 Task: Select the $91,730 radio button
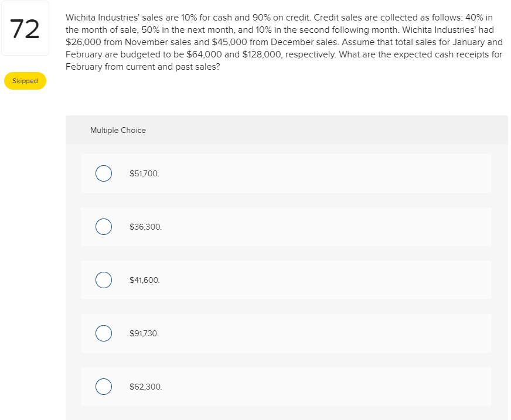point(104,333)
